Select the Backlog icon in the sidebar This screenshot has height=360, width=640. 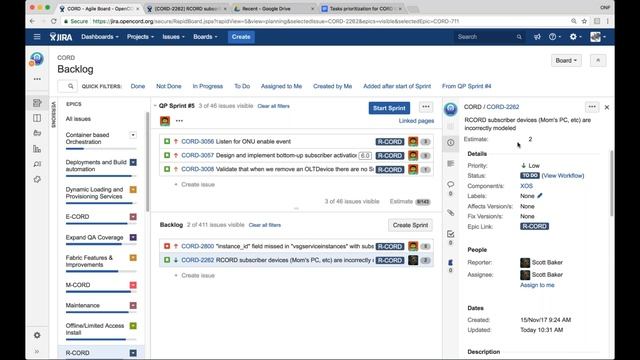37,103
